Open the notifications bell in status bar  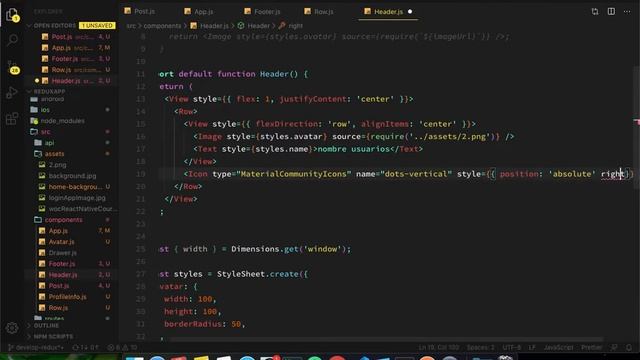629,347
